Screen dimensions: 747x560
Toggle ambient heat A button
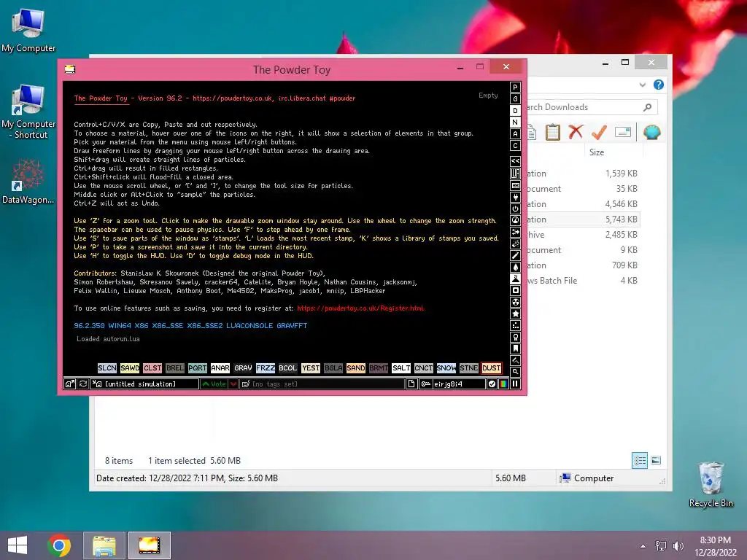tap(515, 134)
